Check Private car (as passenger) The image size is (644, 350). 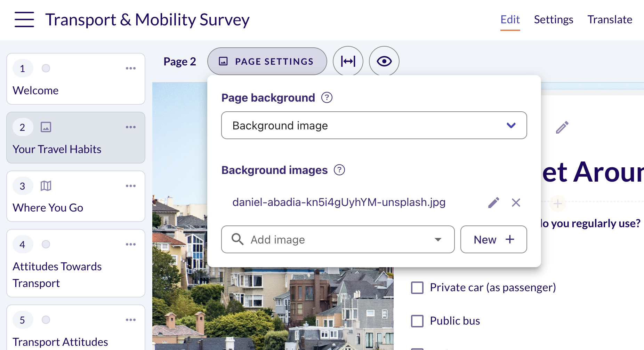click(x=417, y=288)
